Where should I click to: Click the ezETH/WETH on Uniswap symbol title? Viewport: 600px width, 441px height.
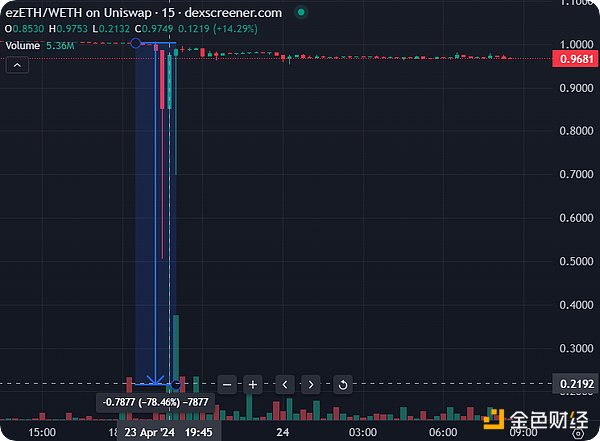(x=90, y=12)
